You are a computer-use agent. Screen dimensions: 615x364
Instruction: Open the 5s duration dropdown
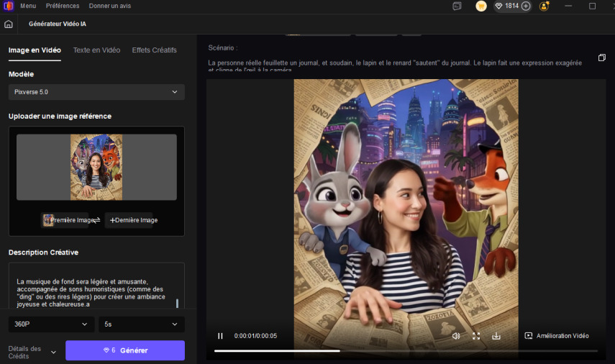click(141, 324)
